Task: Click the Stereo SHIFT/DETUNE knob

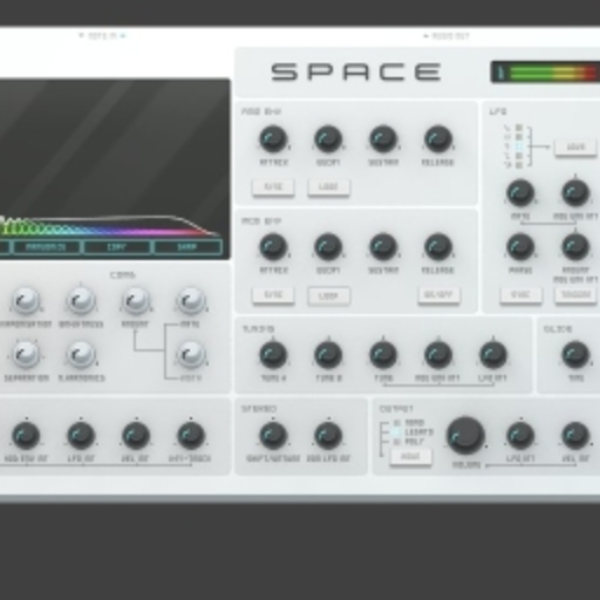Action: coord(273,435)
